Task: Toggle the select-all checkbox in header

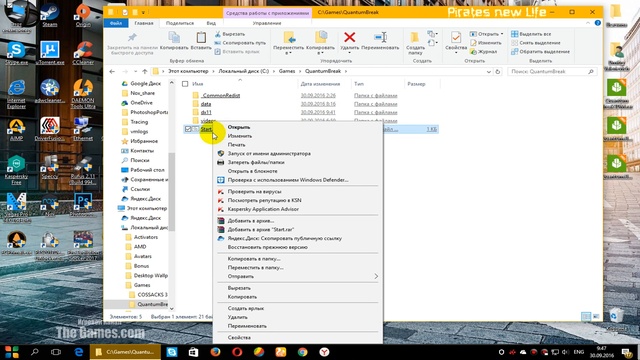Action: [185, 84]
